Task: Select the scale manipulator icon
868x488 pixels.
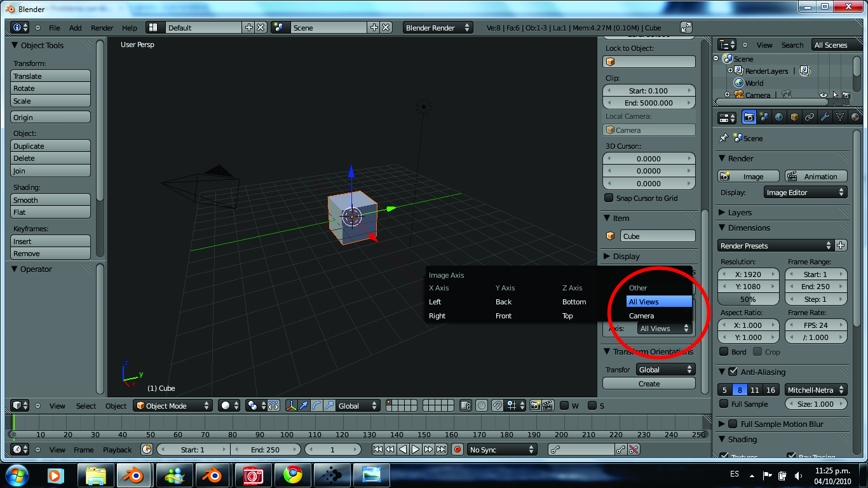Action: [329, 405]
